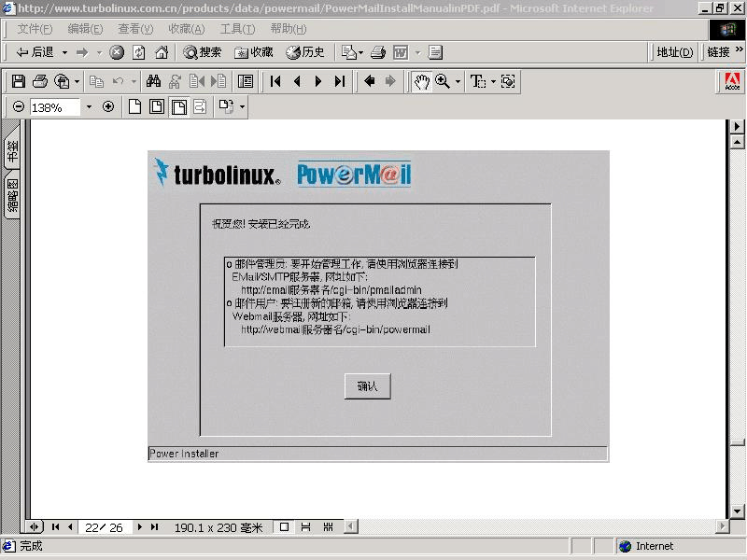Image resolution: width=747 pixels, height=560 pixels.
Task: Select continuous facing layout in status bar
Action: [x=328, y=527]
